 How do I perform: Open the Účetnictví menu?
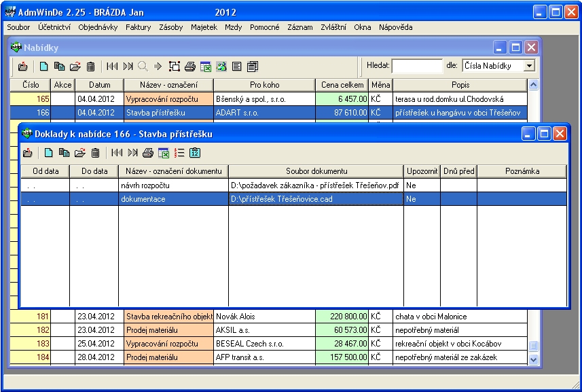(x=54, y=27)
